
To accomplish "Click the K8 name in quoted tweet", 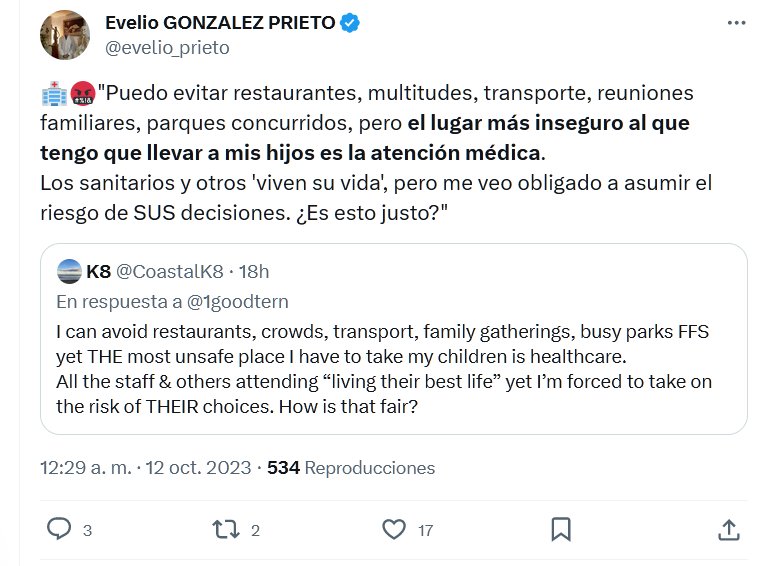I will [99, 271].
